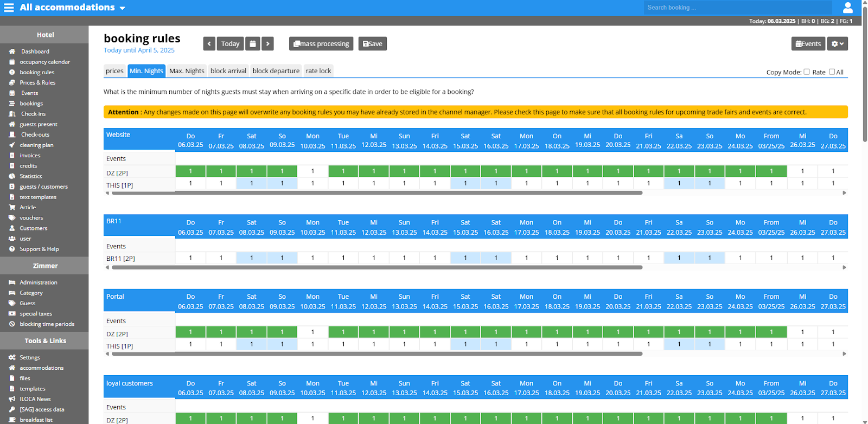
Task: Go to next period arrow button
Action: pos(267,44)
